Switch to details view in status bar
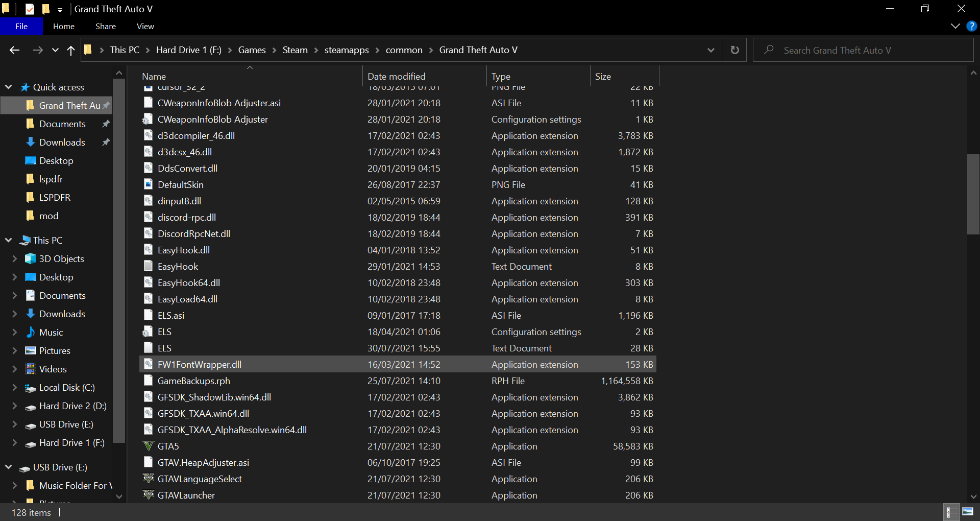 pos(949,512)
